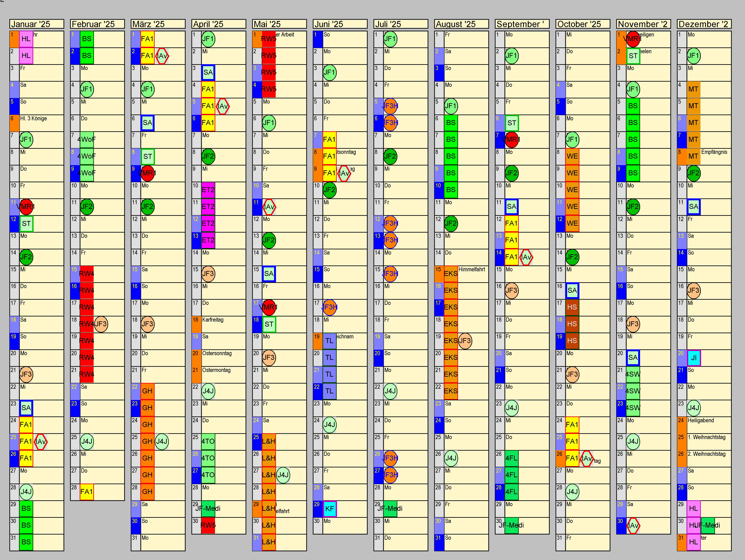Open the JF3 circle on February 18

point(101,324)
